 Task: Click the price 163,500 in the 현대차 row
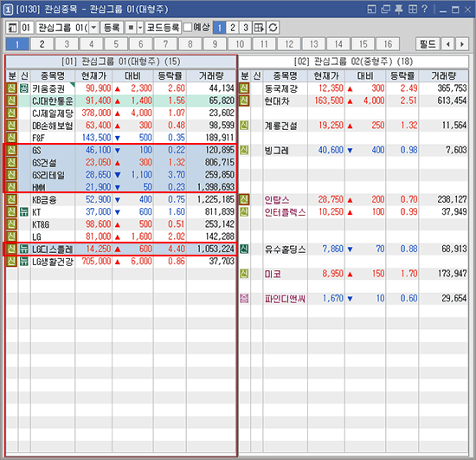tap(329, 100)
